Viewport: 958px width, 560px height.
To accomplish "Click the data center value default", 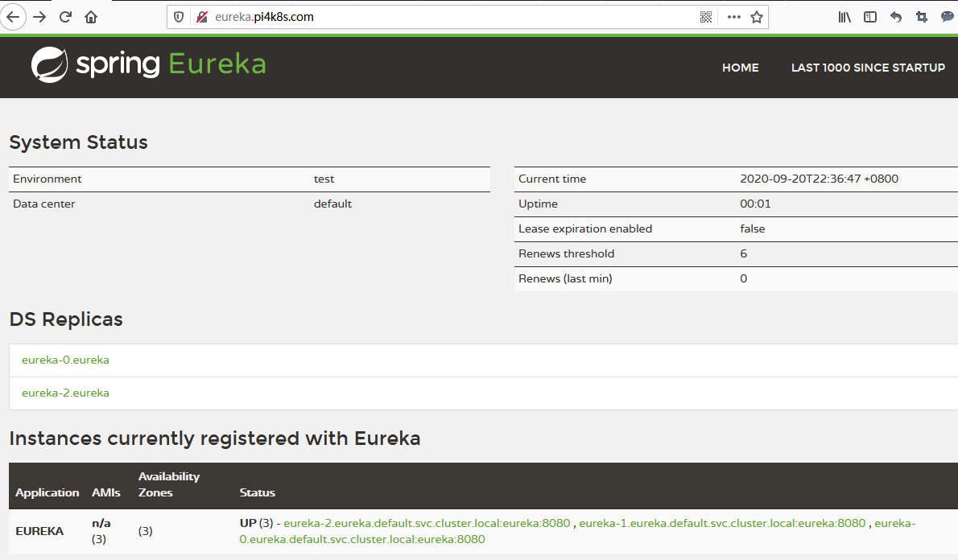I will (332, 204).
